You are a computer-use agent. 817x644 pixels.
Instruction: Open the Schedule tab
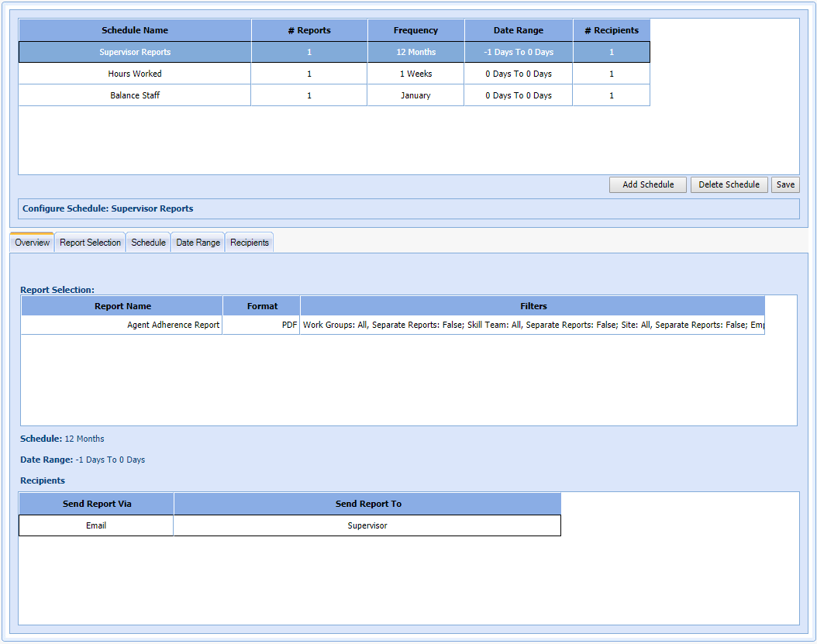click(148, 243)
